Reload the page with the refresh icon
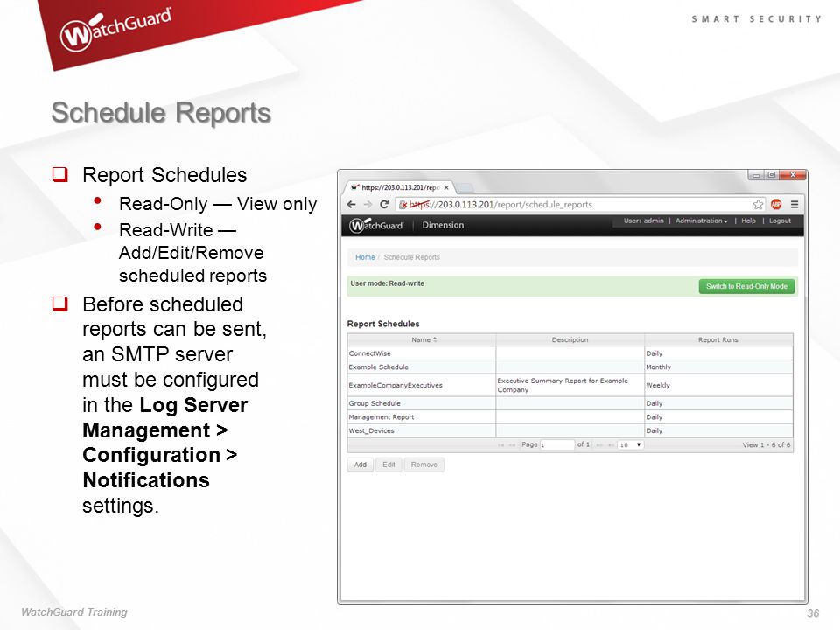Image resolution: width=840 pixels, height=630 pixels. click(384, 204)
